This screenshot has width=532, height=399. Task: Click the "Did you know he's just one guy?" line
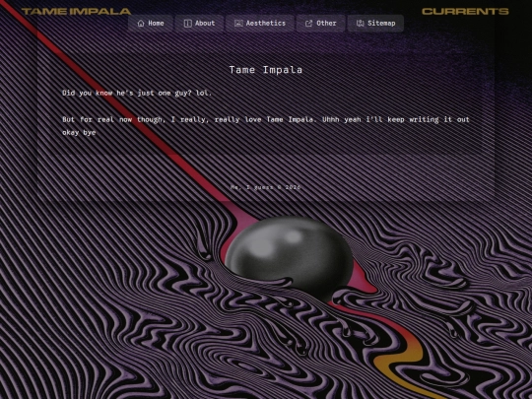(137, 93)
